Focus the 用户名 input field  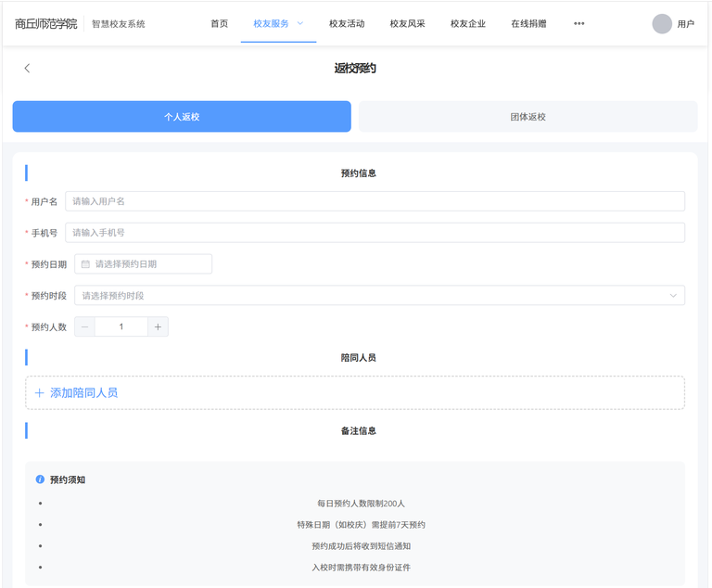click(375, 201)
